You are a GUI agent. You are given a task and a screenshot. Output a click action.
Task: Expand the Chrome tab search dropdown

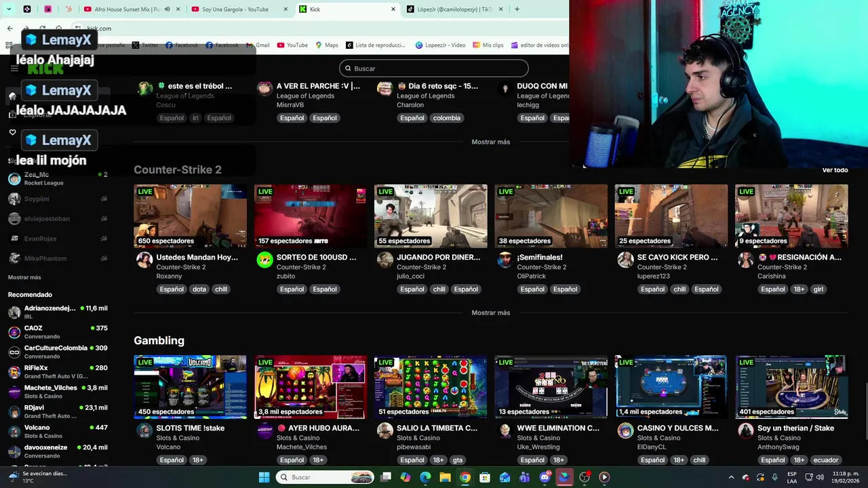point(8,9)
